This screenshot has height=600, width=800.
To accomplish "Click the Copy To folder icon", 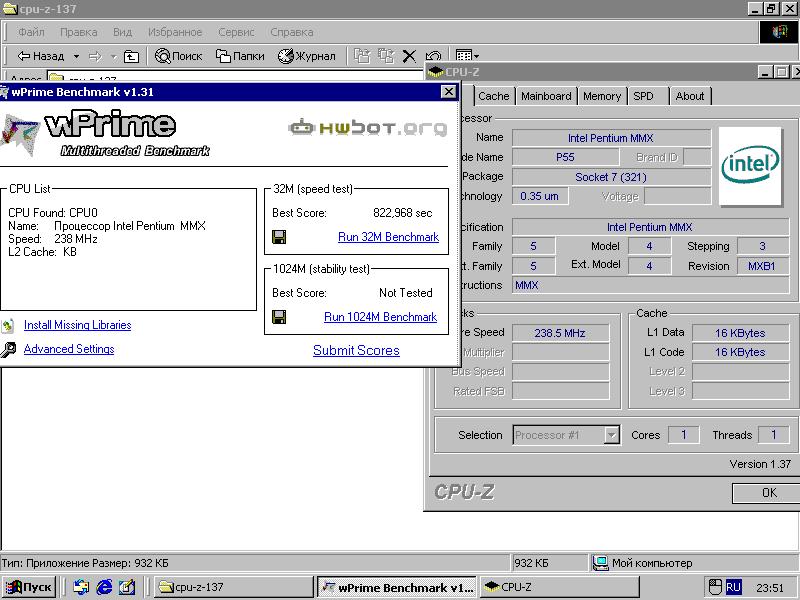I will (386, 56).
